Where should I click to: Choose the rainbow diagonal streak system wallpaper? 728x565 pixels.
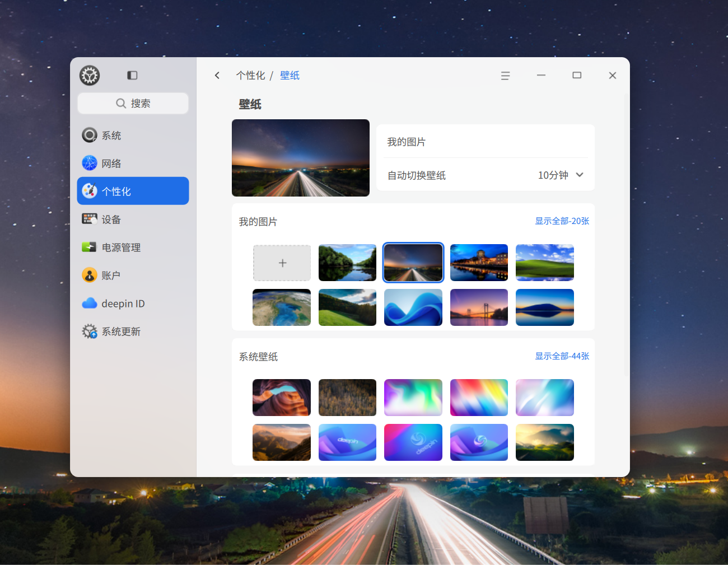tap(479, 398)
